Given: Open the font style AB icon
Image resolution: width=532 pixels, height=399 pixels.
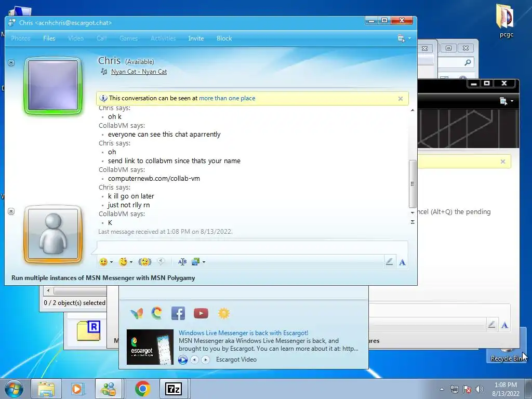Looking at the screenshot, I should pyautogui.click(x=182, y=262).
